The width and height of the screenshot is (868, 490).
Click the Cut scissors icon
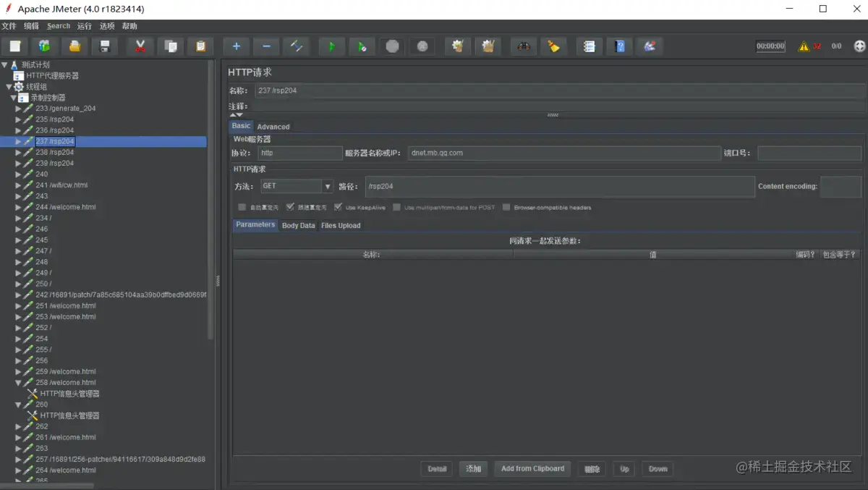pos(140,46)
